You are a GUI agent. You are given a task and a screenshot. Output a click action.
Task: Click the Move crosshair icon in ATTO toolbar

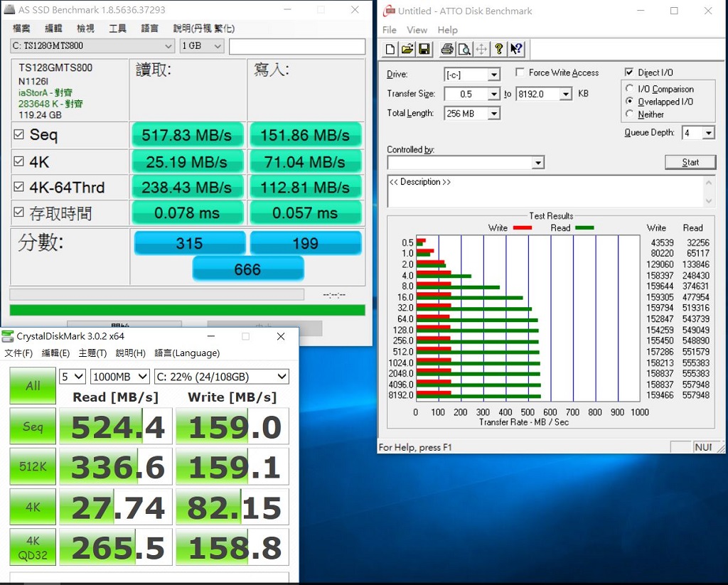click(x=481, y=49)
